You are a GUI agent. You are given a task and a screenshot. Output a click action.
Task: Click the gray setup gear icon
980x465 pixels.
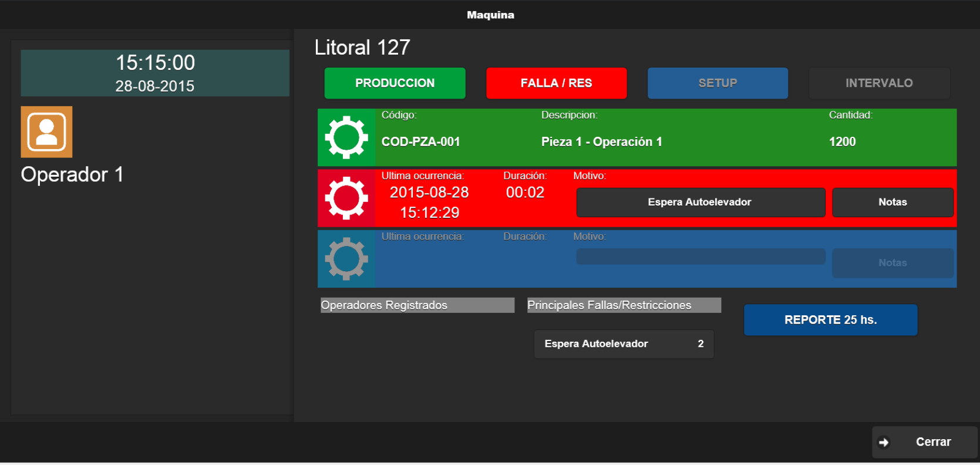[x=346, y=259]
